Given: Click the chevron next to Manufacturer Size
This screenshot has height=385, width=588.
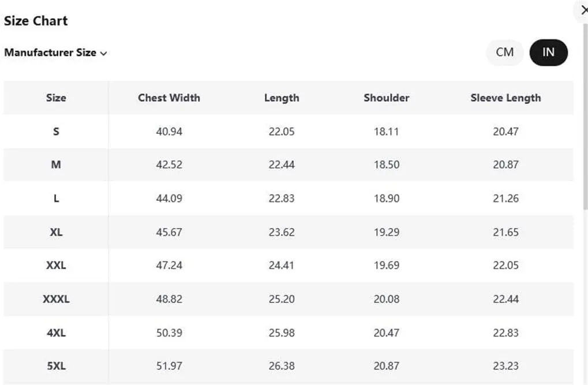Looking at the screenshot, I should pos(104,54).
